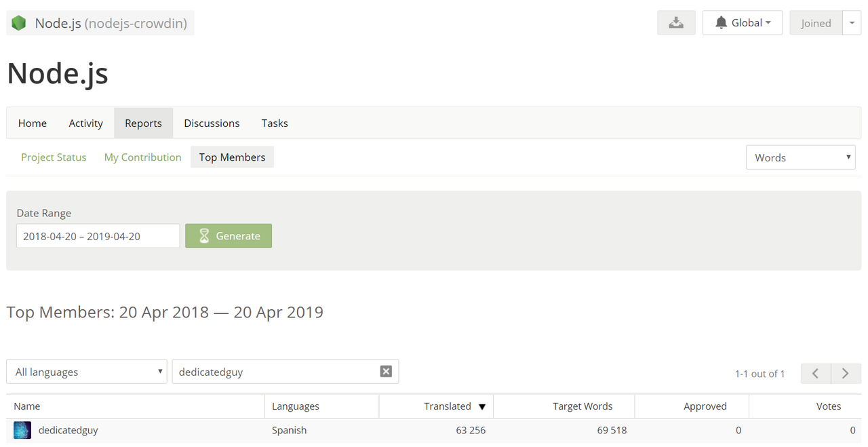868x447 pixels.
Task: Click the 63 256 translated value
Action: click(x=471, y=430)
